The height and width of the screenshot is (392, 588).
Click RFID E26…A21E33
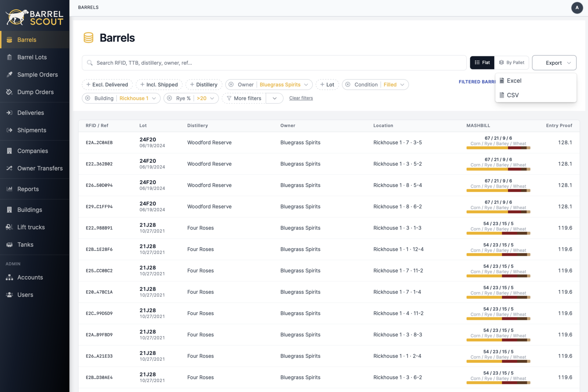(x=99, y=356)
